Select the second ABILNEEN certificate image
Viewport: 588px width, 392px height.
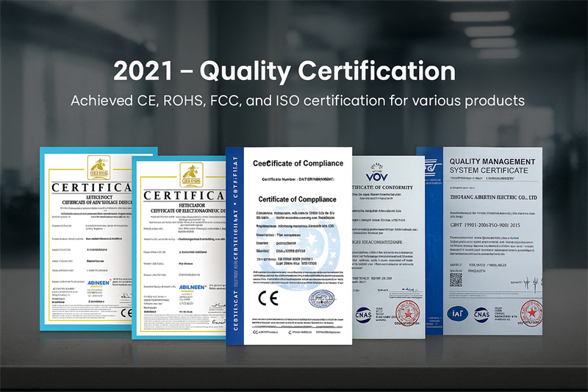pos(179,248)
